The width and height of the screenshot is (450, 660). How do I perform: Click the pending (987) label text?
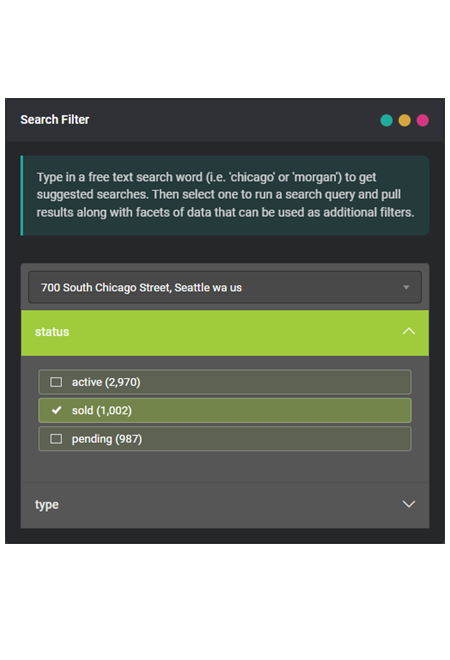(107, 439)
